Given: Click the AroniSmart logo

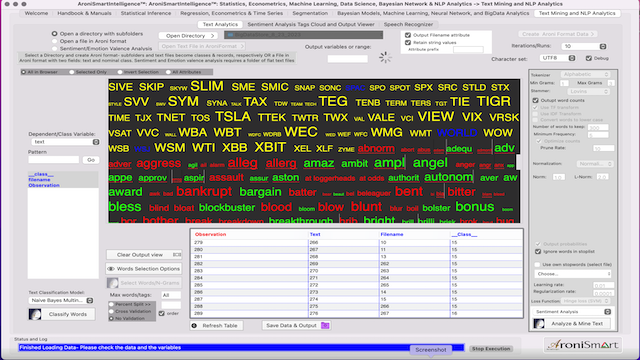Looking at the screenshot, I should click(x=583, y=345).
